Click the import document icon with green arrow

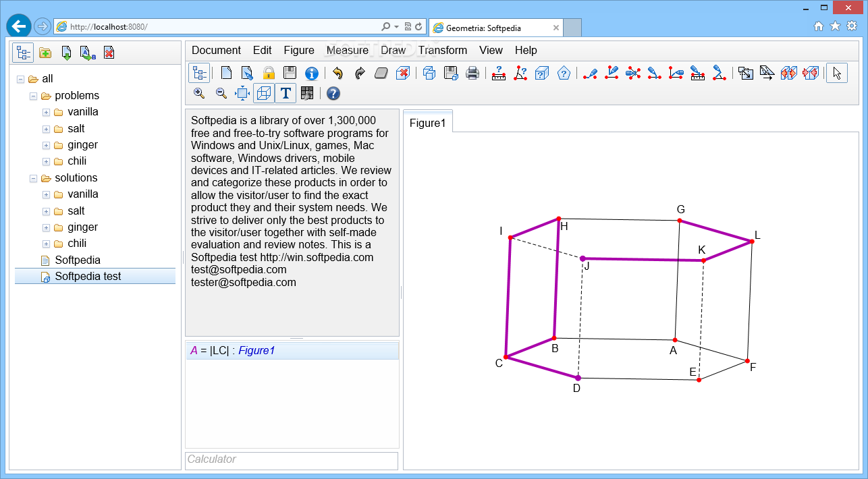67,53
